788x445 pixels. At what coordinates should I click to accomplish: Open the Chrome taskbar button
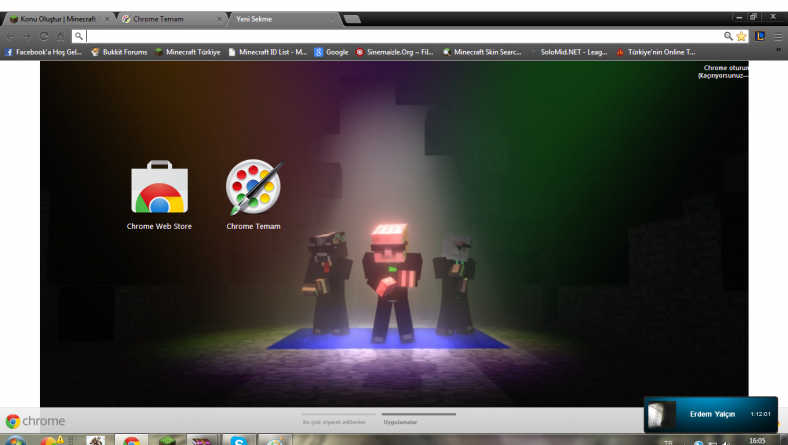pyautogui.click(x=132, y=440)
